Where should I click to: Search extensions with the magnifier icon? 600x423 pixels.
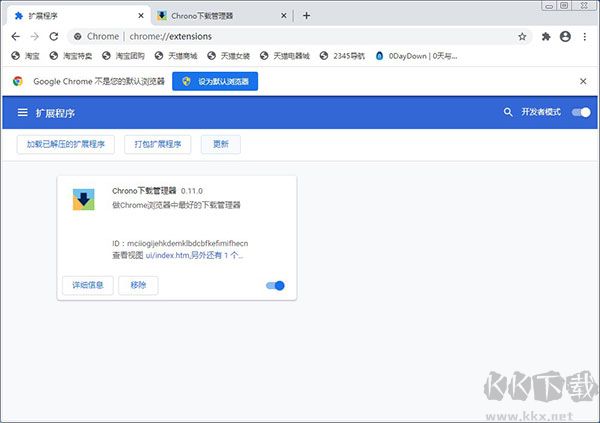tap(507, 113)
